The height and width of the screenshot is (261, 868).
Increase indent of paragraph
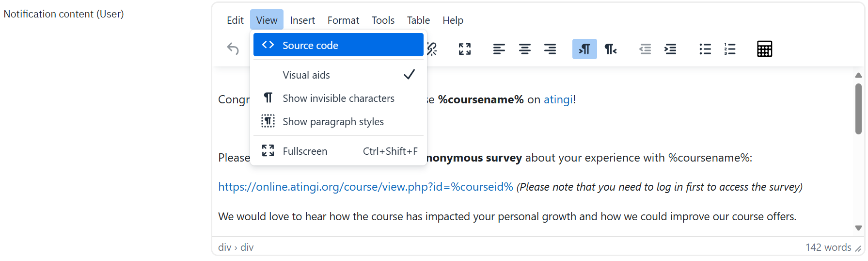pos(670,49)
